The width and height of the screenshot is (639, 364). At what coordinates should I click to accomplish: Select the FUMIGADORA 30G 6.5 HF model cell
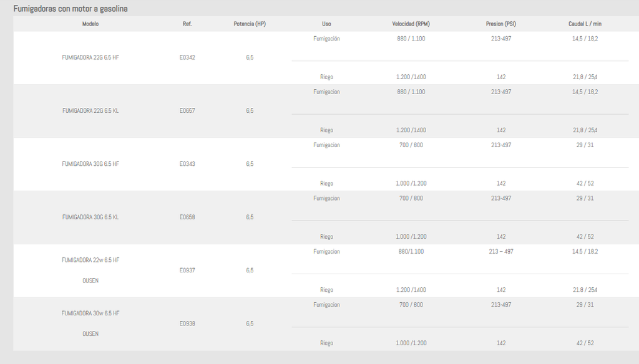pos(90,164)
